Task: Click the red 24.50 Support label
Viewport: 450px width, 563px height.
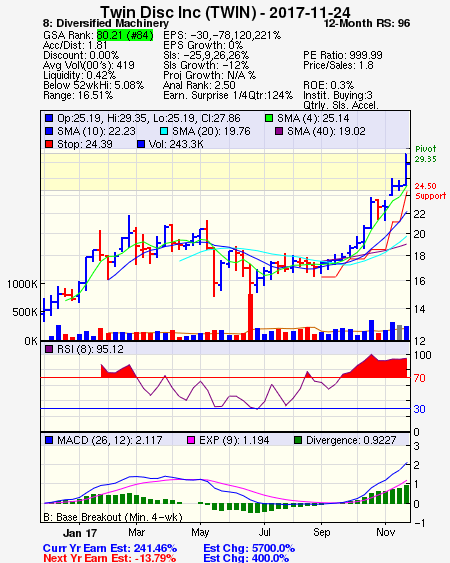Action: [430, 191]
